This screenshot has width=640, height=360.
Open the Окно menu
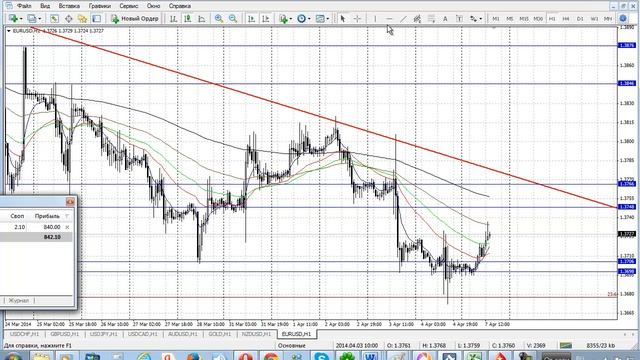(x=153, y=6)
